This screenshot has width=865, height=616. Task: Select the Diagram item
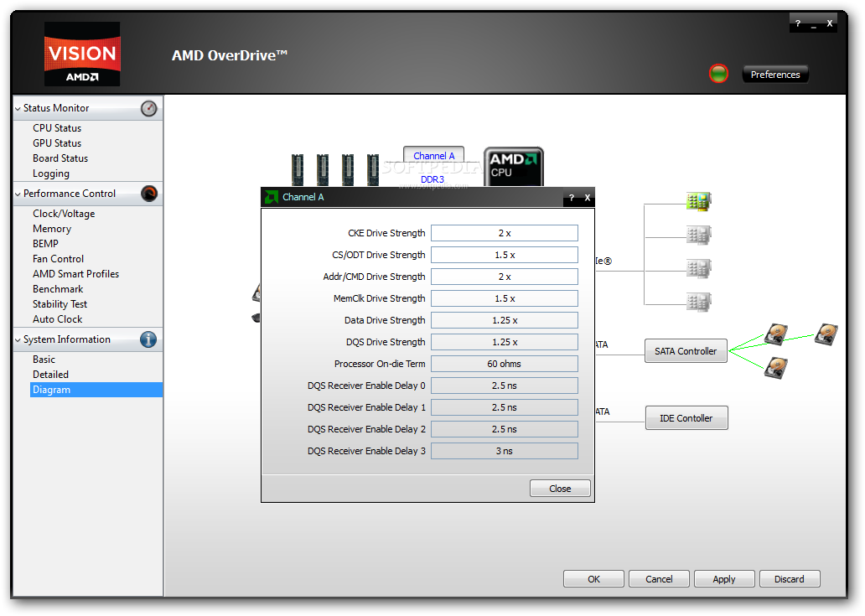click(x=96, y=390)
